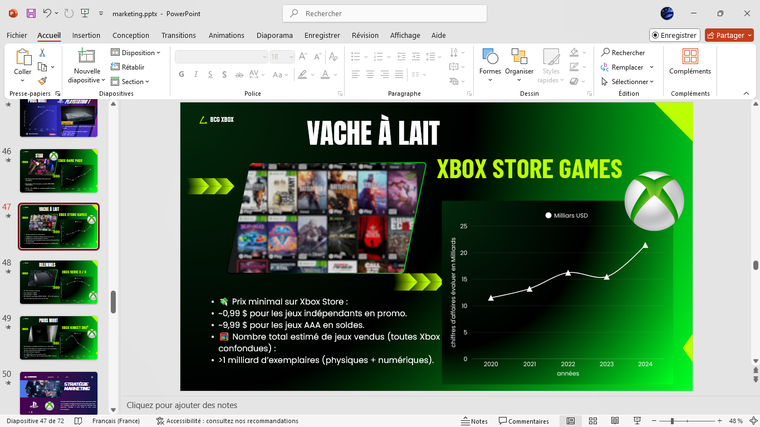
Task: Open the font size dropdown
Action: [x=291, y=57]
